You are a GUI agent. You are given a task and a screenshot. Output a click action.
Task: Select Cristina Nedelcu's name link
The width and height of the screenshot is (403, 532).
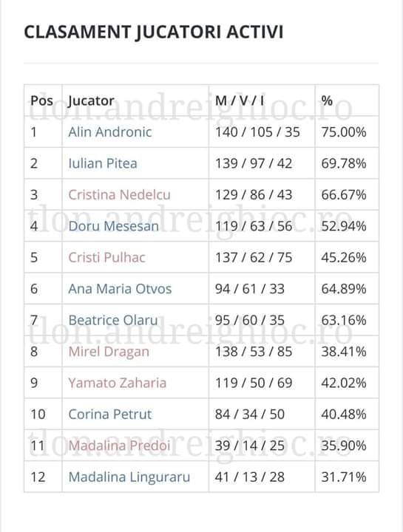119,195
